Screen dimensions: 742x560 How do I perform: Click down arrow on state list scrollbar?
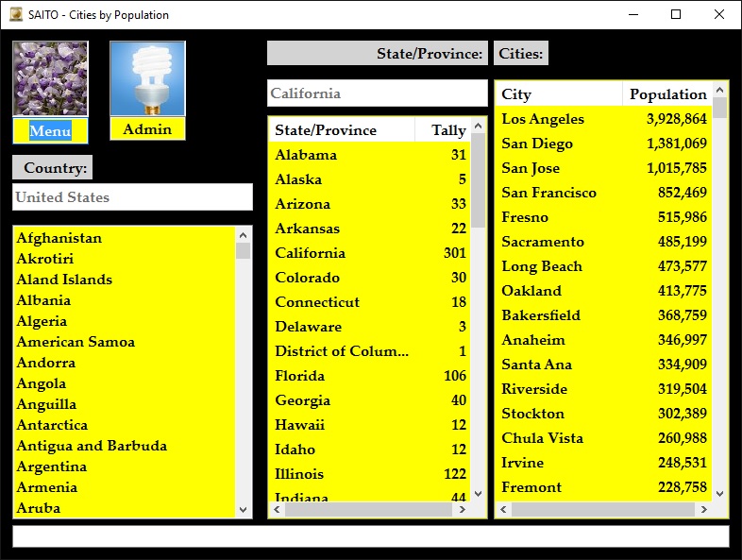[478, 493]
